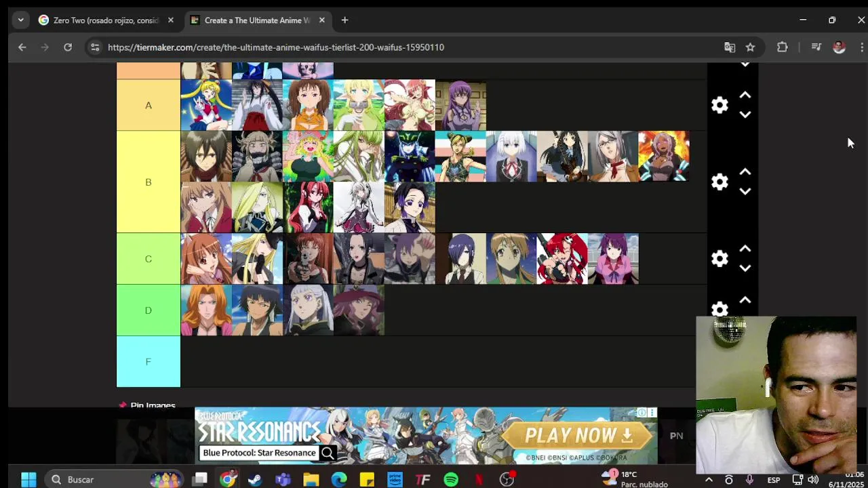Click the Blue Protocol: Star Resonance search label
The image size is (868, 488).
coord(259,453)
